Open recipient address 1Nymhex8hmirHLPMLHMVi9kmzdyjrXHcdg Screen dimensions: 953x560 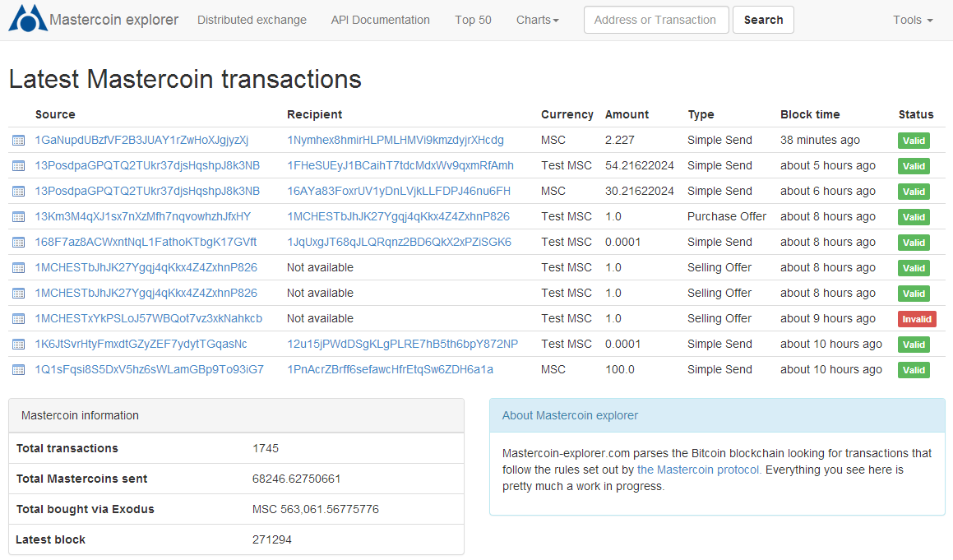[395, 140]
